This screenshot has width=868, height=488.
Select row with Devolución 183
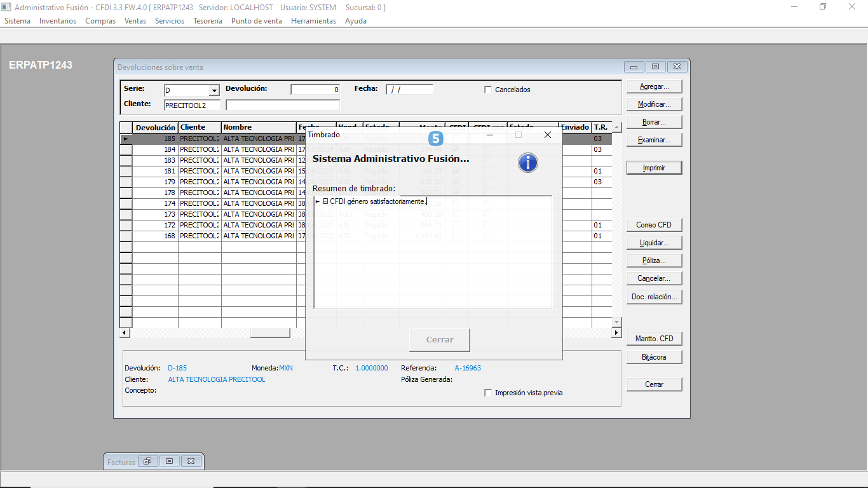point(366,160)
